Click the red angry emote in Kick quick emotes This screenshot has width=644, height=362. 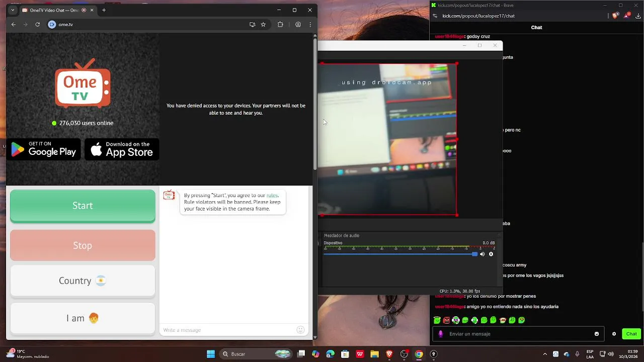[446, 320]
